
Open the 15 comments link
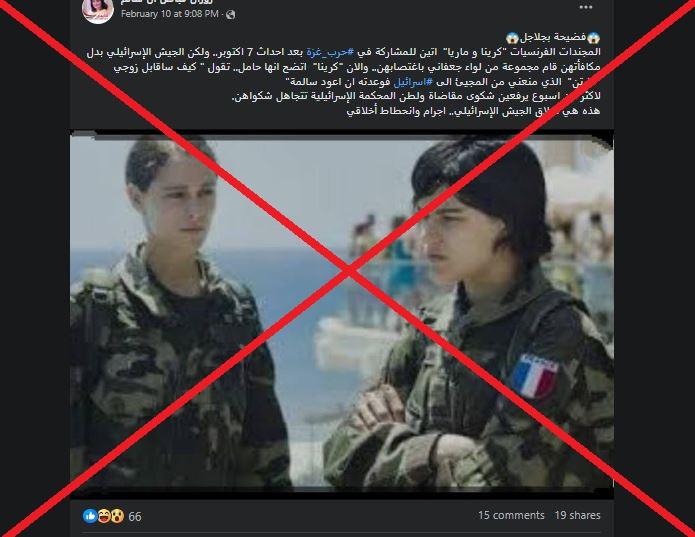coord(511,515)
